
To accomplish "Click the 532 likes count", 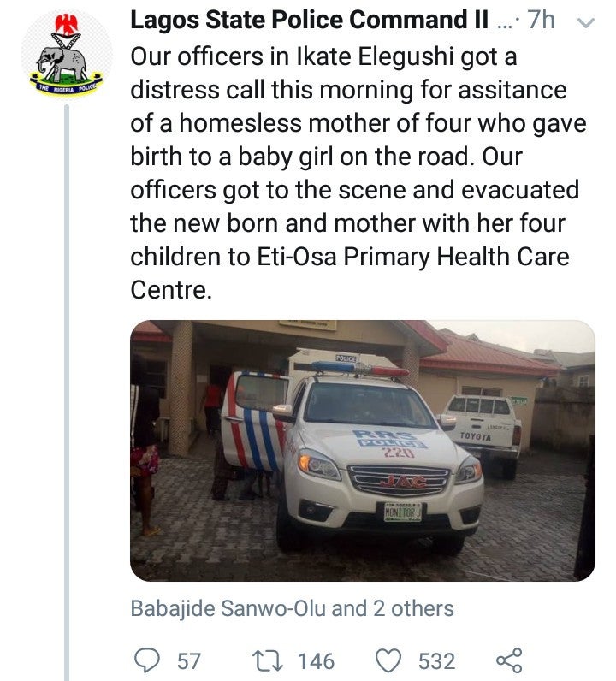I will click(436, 660).
